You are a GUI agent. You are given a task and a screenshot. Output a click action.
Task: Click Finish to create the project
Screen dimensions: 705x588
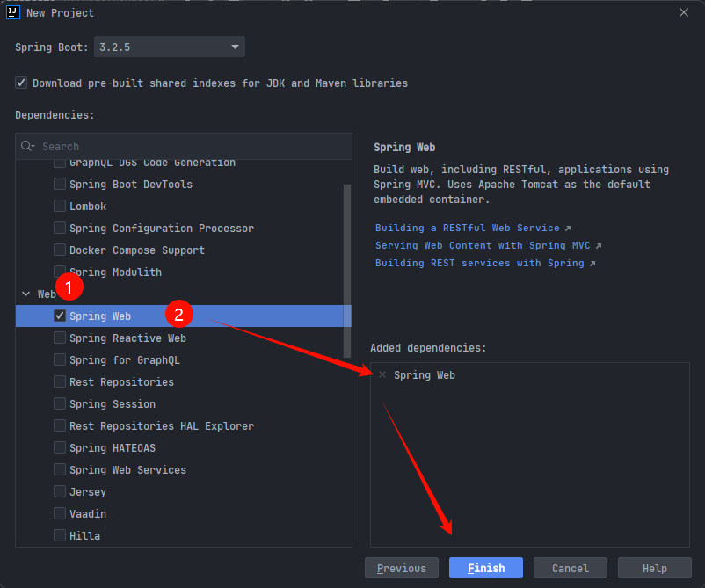[485, 568]
